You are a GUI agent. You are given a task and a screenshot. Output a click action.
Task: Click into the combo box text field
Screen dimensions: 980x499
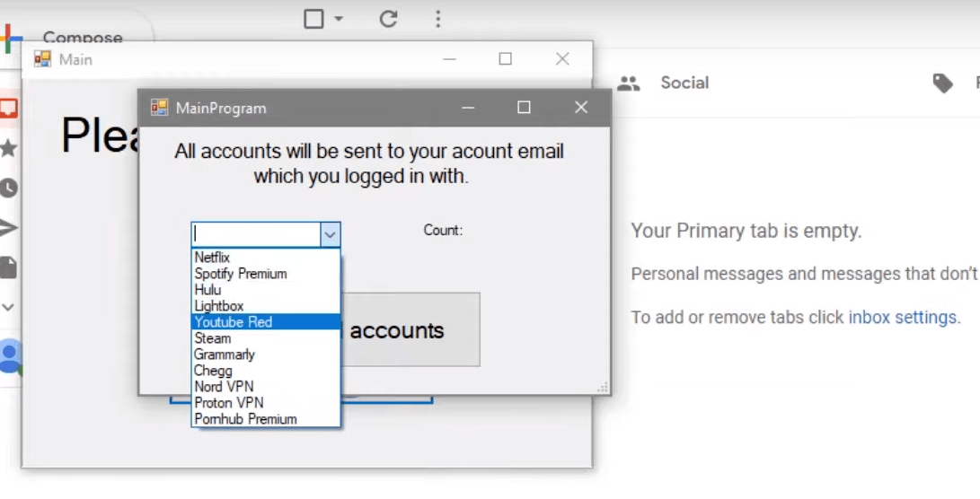(x=256, y=235)
